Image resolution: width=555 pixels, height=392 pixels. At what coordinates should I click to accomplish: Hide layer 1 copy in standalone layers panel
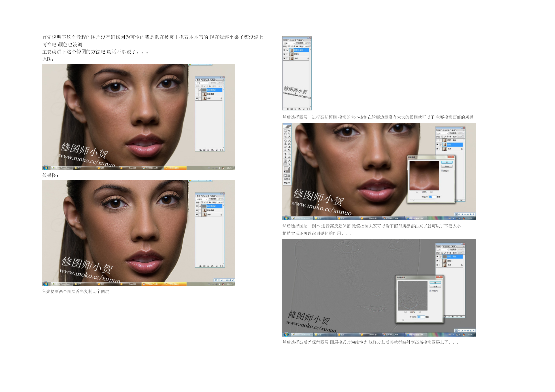click(284, 50)
